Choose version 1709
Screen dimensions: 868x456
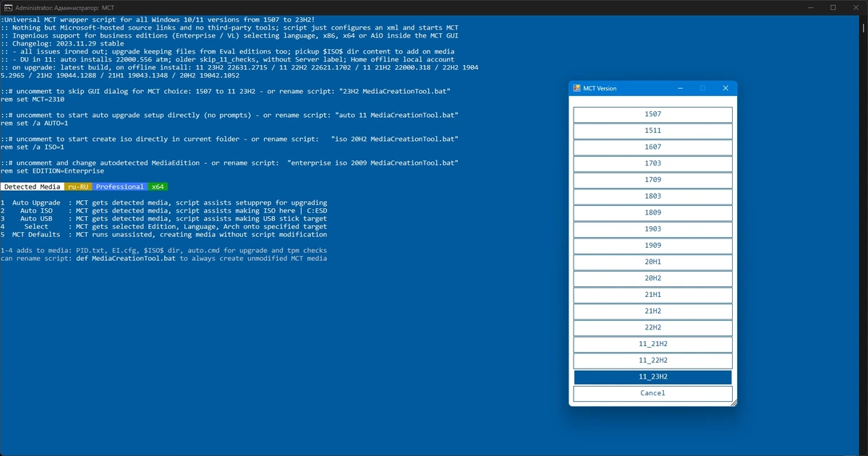coord(652,180)
